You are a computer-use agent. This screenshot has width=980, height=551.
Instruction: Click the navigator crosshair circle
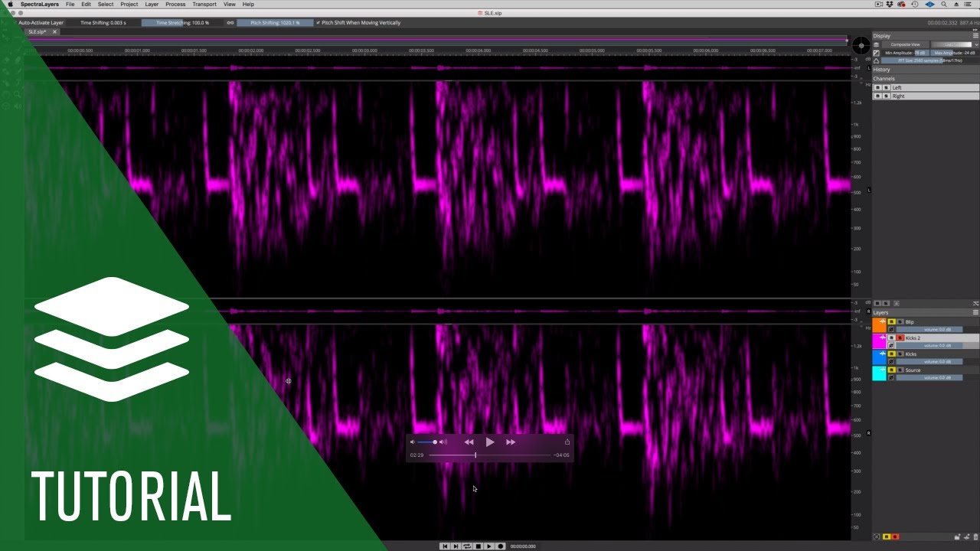861,45
